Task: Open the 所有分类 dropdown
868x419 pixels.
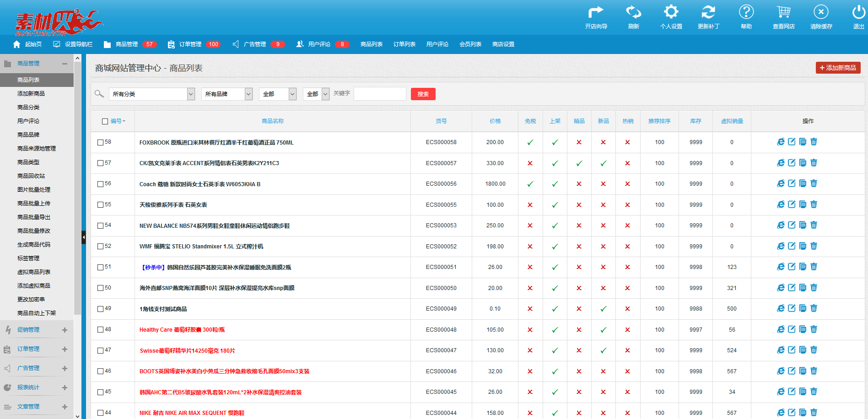Action: coord(152,94)
